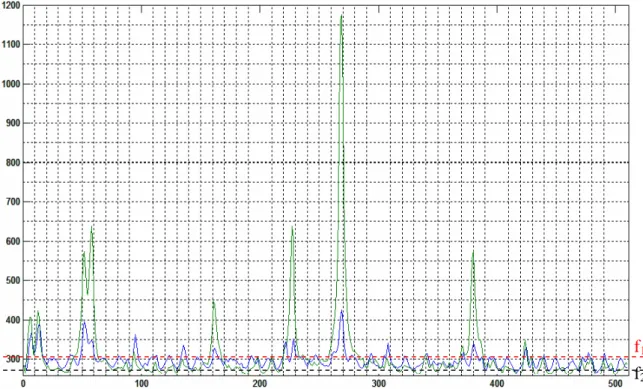Image resolution: width=643 pixels, height=389 pixels.
Task: Select the 500 label on vertical axis
Action: click(13, 281)
